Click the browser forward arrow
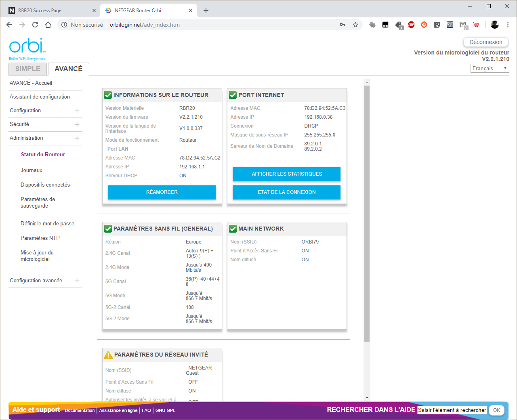This screenshot has height=420, width=517. (22, 25)
